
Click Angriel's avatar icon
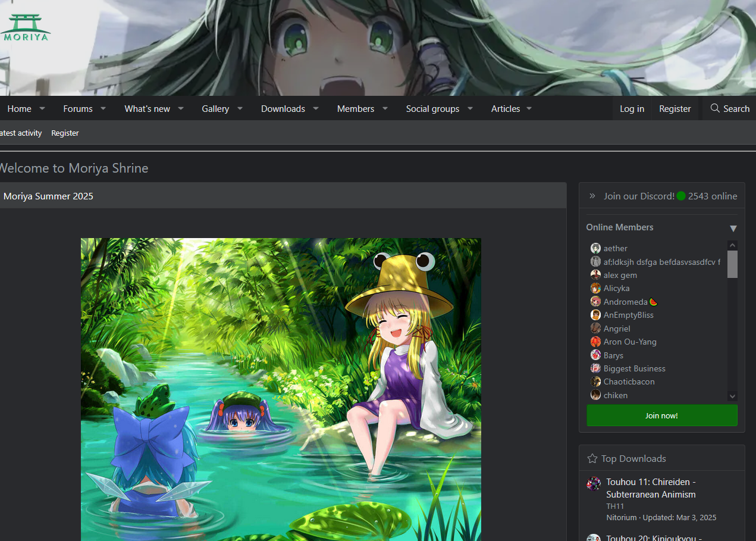595,329
